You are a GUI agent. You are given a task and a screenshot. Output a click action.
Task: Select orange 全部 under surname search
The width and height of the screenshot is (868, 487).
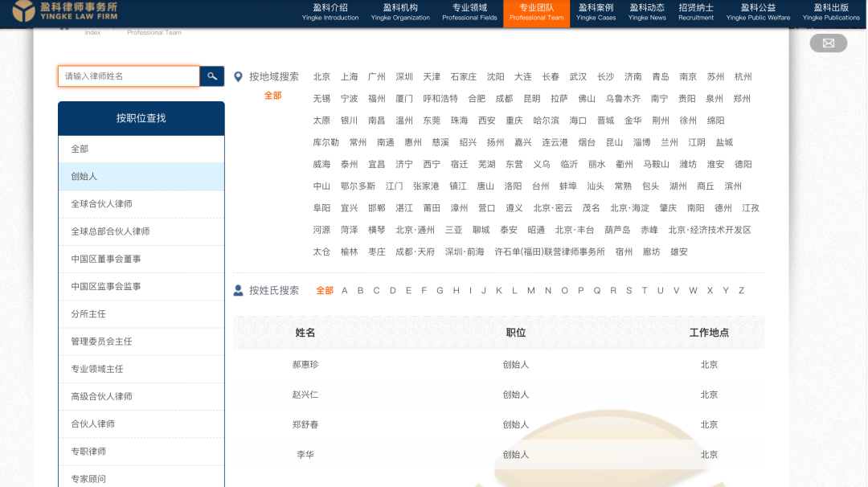pyautogui.click(x=325, y=291)
